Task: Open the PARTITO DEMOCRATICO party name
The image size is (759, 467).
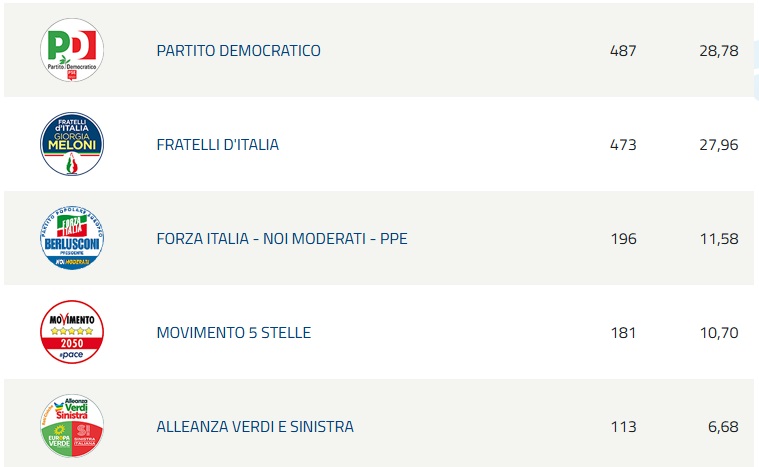Action: [238, 50]
